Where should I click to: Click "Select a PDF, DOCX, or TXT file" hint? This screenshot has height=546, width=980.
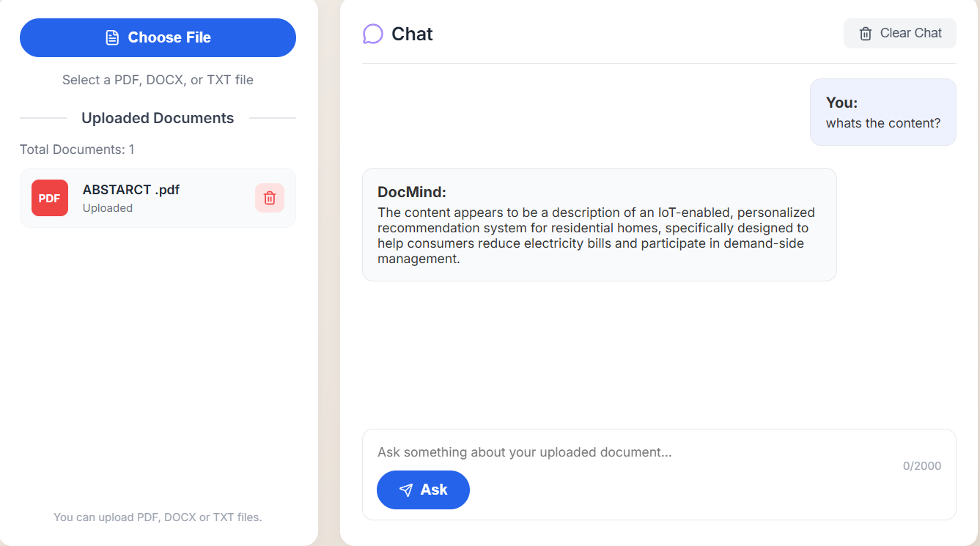tap(158, 80)
